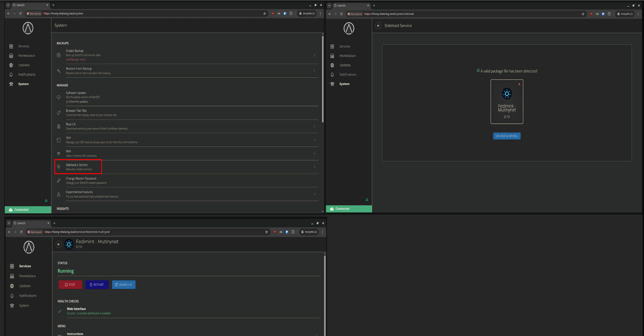
Task: Click Check for updates link
Action: [x=77, y=102]
